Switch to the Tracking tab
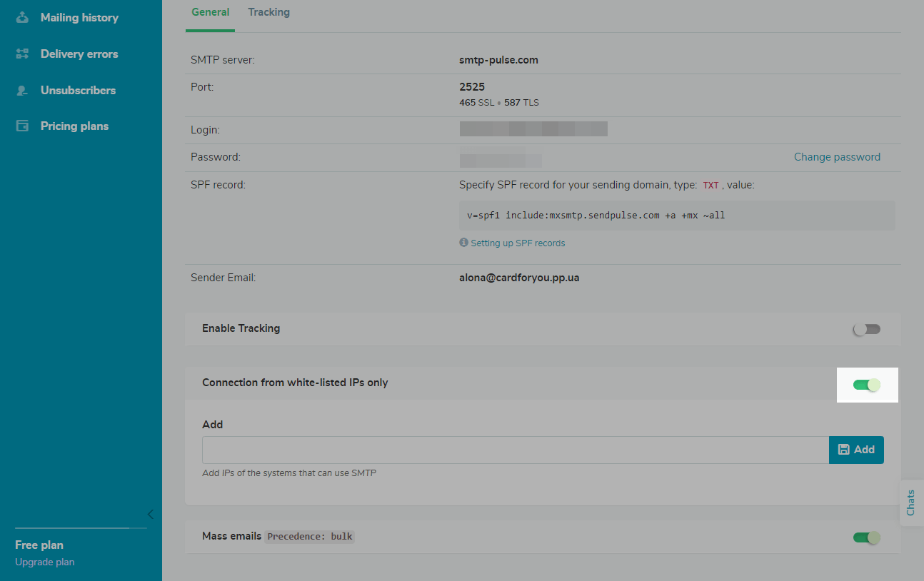 point(268,12)
